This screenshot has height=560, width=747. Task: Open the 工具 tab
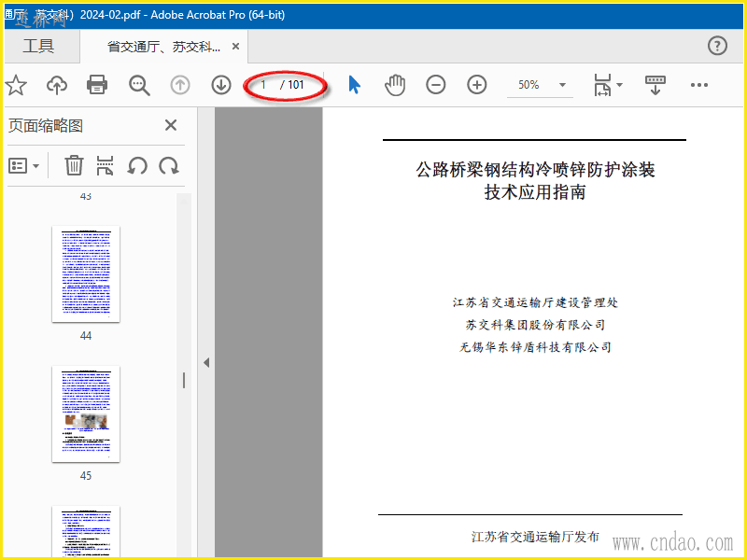click(38, 46)
